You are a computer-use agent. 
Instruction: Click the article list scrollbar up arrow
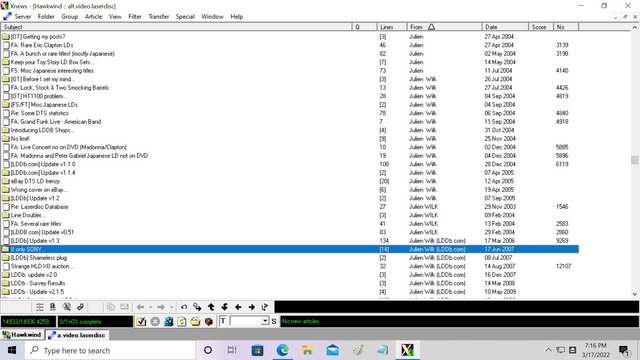click(634, 28)
